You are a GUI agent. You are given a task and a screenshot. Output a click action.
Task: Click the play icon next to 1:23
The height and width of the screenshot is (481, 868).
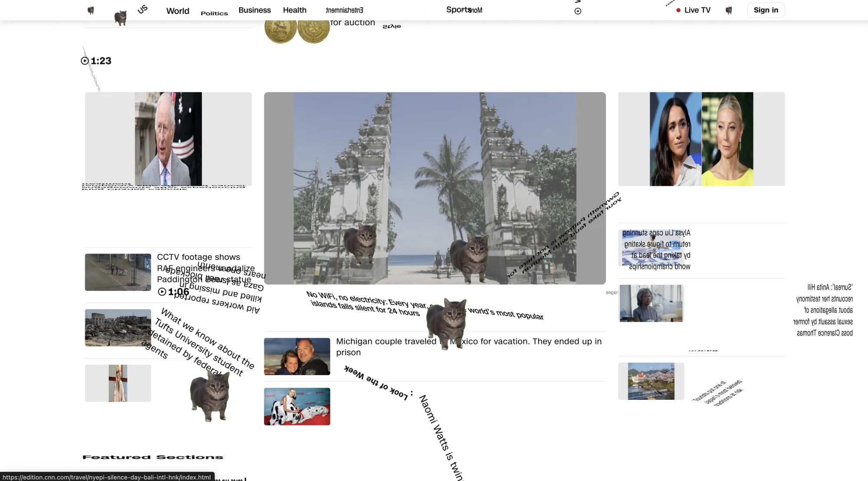[x=85, y=61]
